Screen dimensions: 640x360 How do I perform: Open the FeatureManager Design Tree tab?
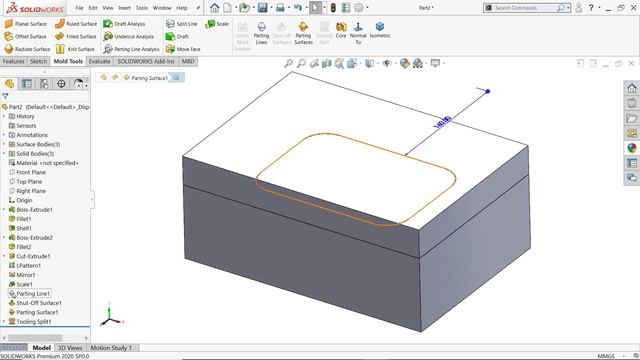pyautogui.click(x=9, y=84)
